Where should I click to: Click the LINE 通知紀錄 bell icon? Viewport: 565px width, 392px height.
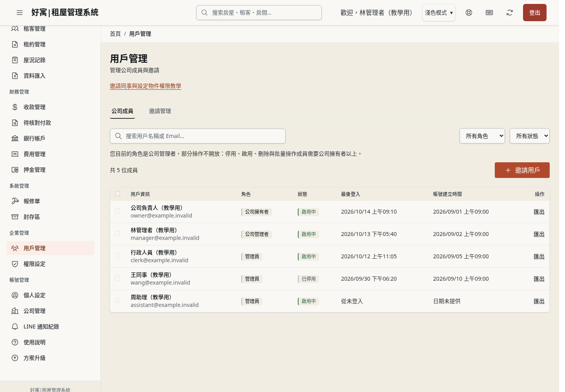15,327
